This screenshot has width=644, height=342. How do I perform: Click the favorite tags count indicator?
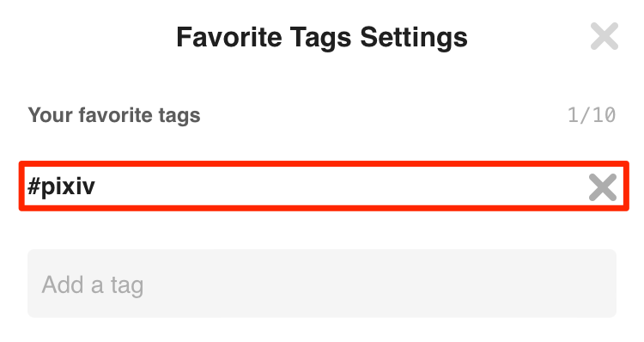tap(592, 114)
